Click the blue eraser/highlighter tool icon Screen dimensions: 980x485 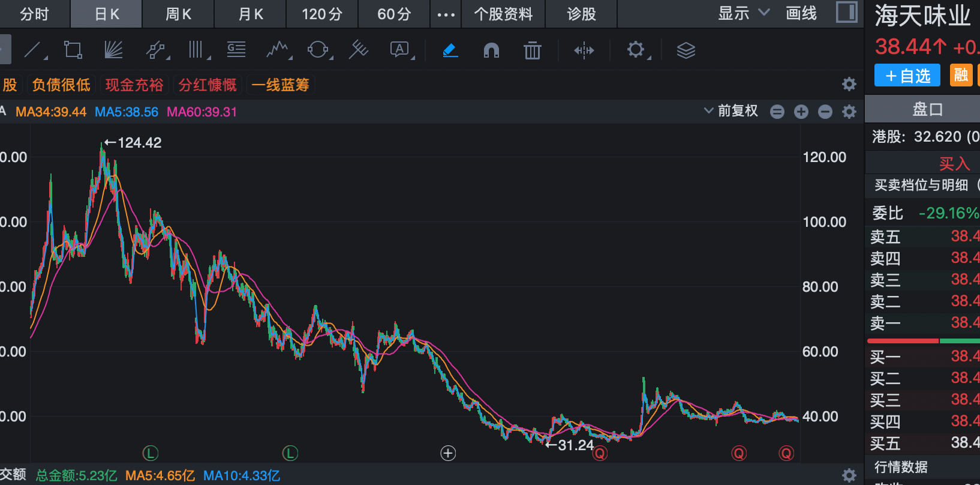click(x=450, y=50)
